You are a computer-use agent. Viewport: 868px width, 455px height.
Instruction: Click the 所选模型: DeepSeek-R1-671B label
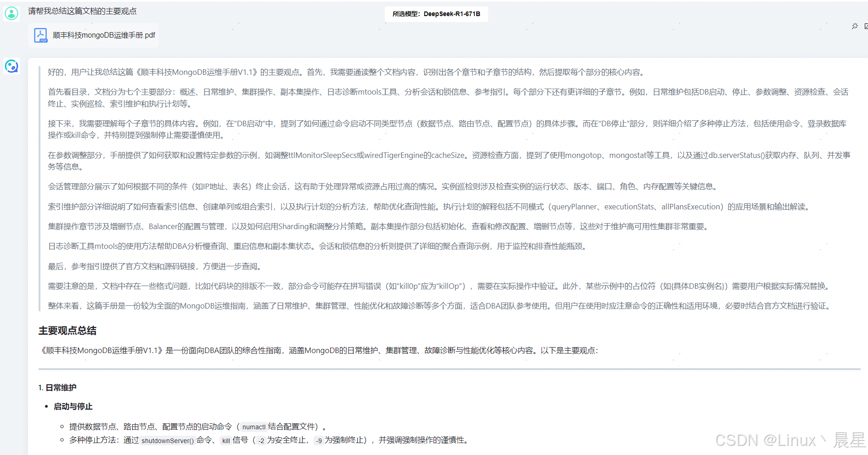click(436, 14)
